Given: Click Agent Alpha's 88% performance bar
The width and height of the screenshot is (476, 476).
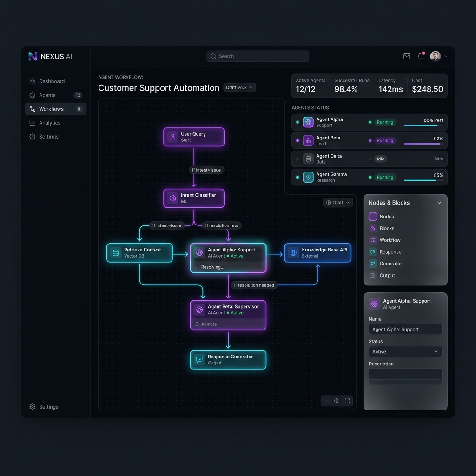Looking at the screenshot, I should (423, 126).
